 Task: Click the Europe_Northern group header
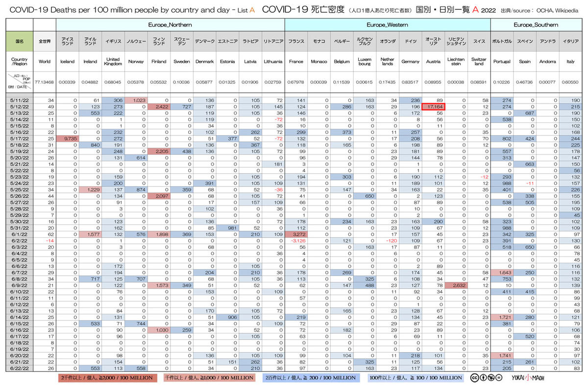[170, 25]
